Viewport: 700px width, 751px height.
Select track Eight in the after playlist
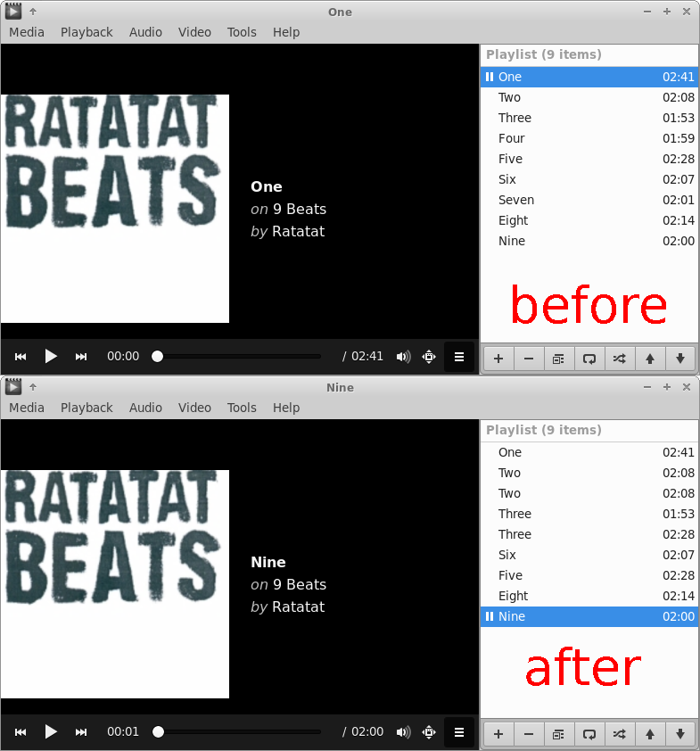(589, 596)
